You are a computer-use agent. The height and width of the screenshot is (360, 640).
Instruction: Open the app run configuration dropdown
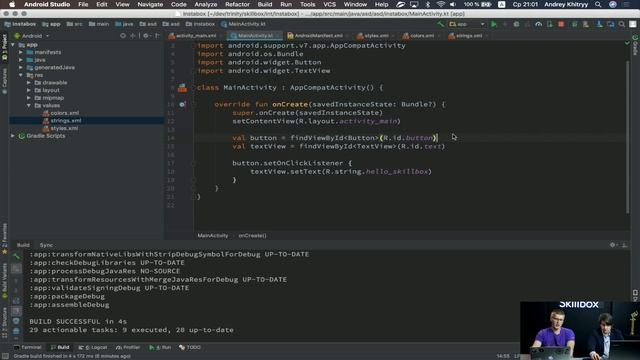467,24
